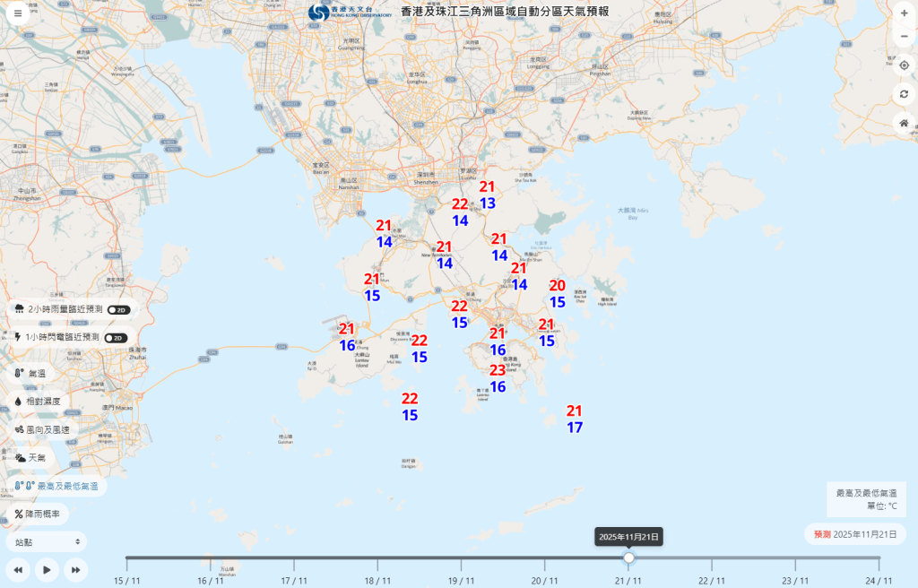Toggle 2D mode for 2小時雨量臨近預測
This screenshot has height=588, width=918.
(118, 309)
